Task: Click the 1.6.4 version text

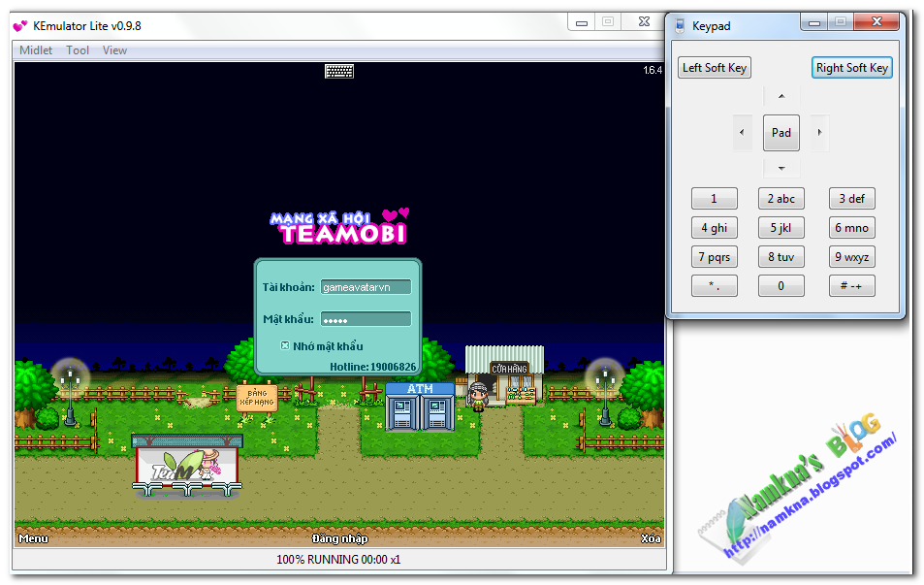Action: pyautogui.click(x=653, y=70)
